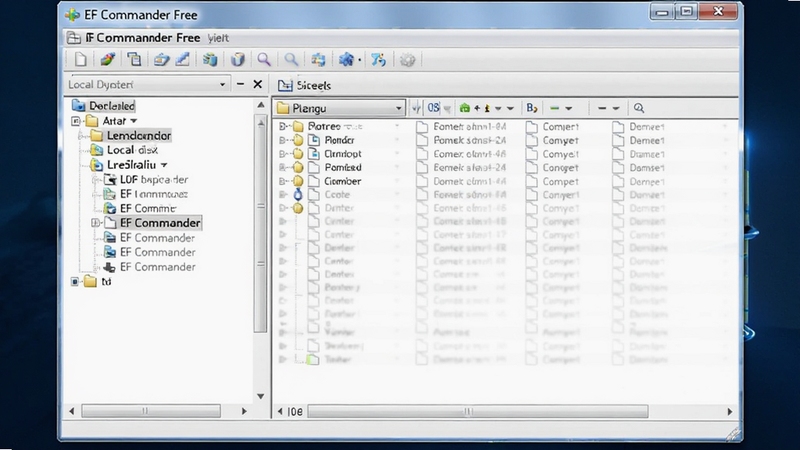Click the tree panel scroll up arrow
The width and height of the screenshot is (800, 450).
point(261,105)
